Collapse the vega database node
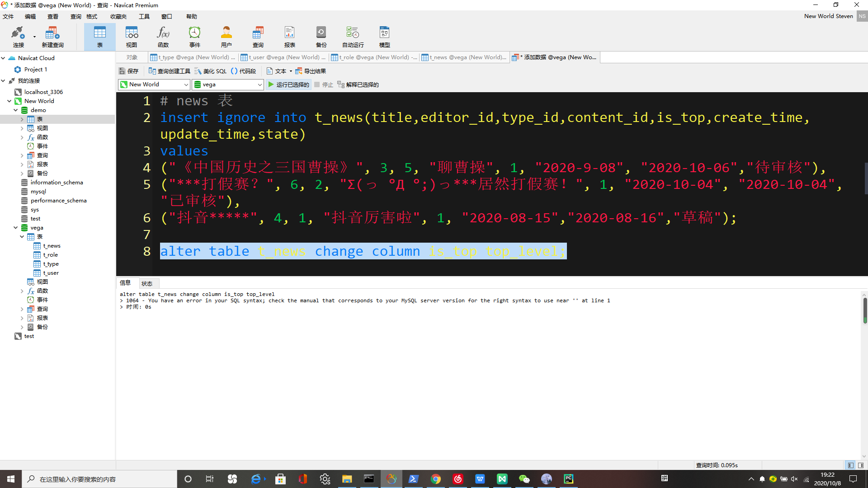Image resolution: width=868 pixels, height=488 pixels. click(15, 228)
